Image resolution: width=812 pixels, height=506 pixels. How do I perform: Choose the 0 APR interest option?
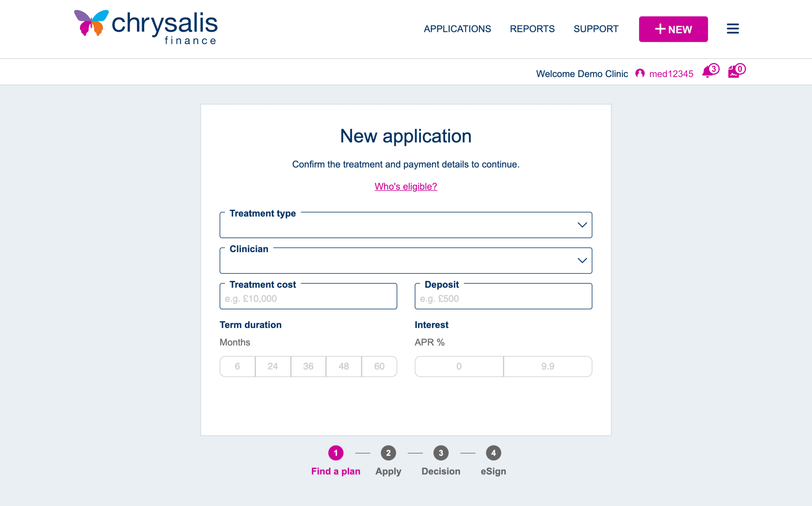[x=459, y=367]
